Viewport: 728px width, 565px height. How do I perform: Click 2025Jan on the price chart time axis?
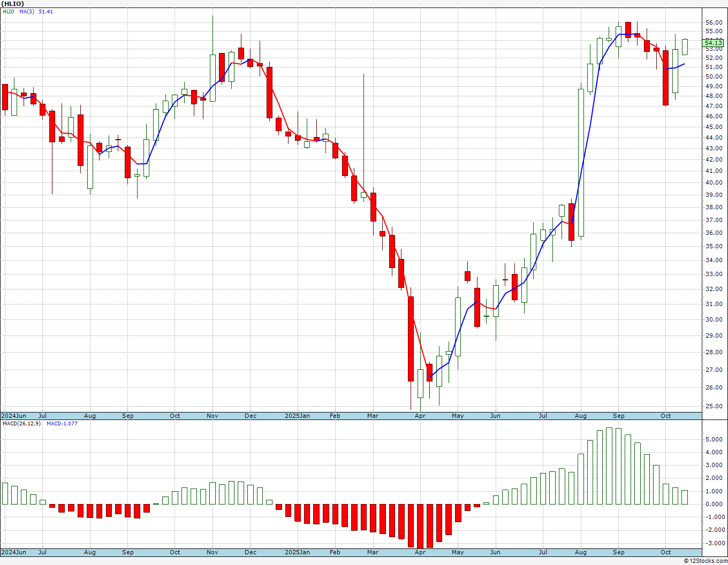pyautogui.click(x=297, y=416)
